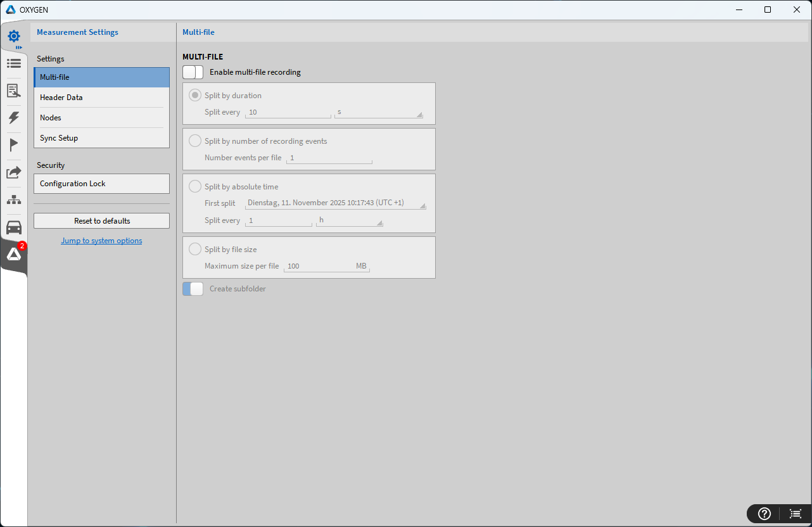Open the Sync Setup settings item
The height and width of the screenshot is (527, 812).
click(101, 138)
